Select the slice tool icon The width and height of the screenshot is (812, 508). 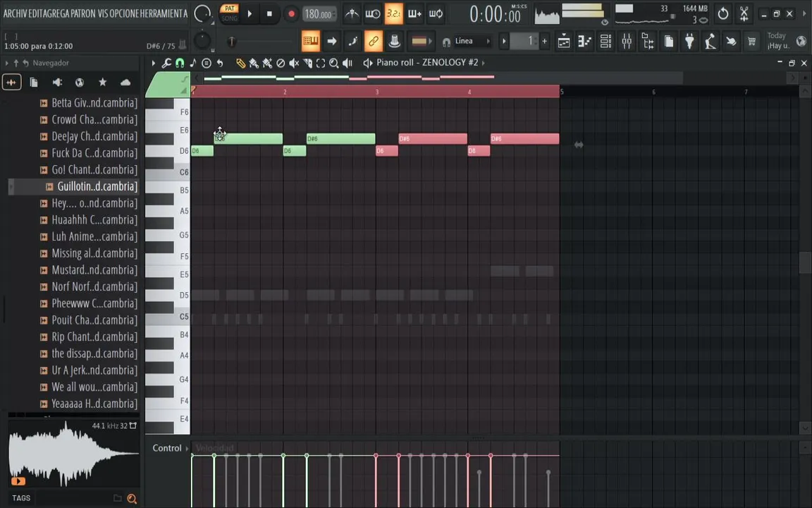[307, 63]
